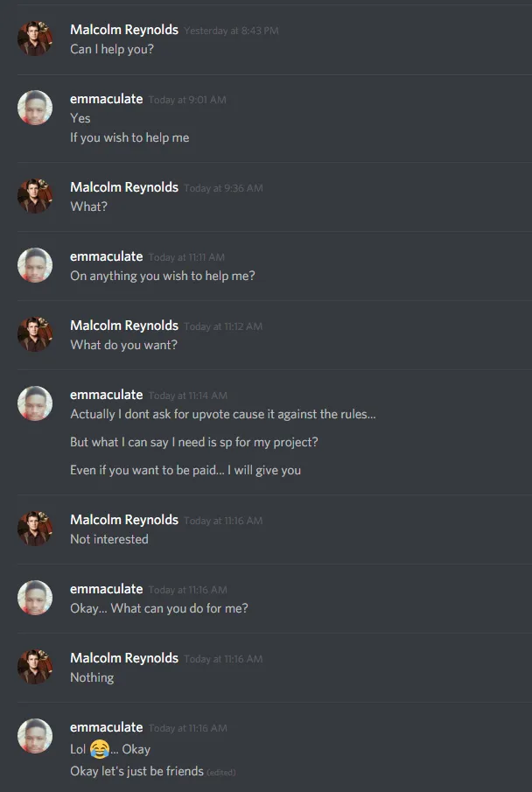Click the emmaculate username above "Lol ... Okay"
This screenshot has height=792, width=532.
(107, 727)
